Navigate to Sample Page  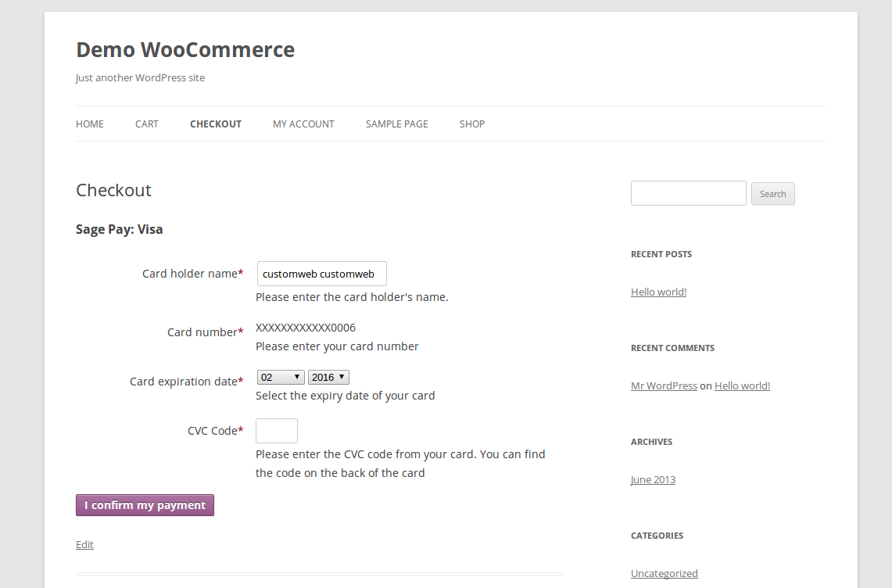[x=396, y=124]
